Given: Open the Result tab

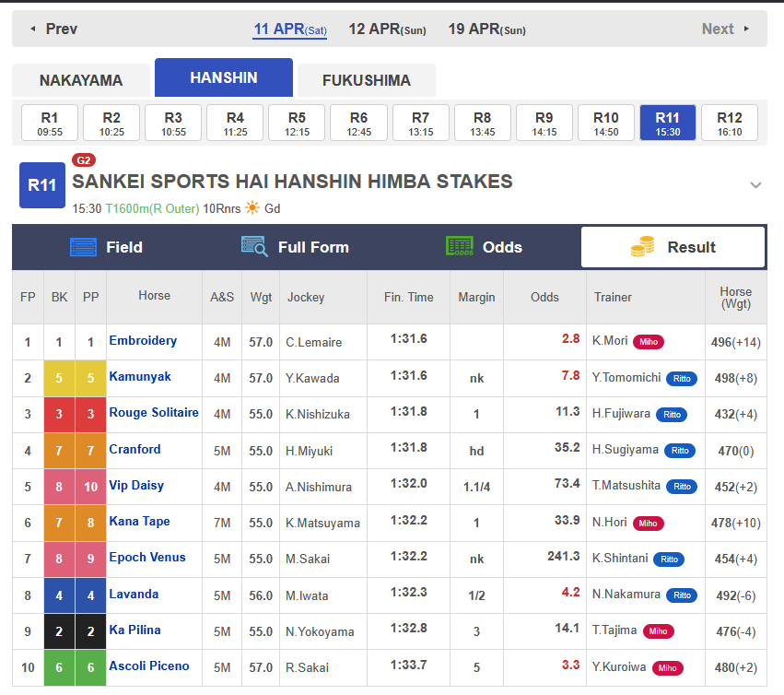Looking at the screenshot, I should click(x=673, y=247).
